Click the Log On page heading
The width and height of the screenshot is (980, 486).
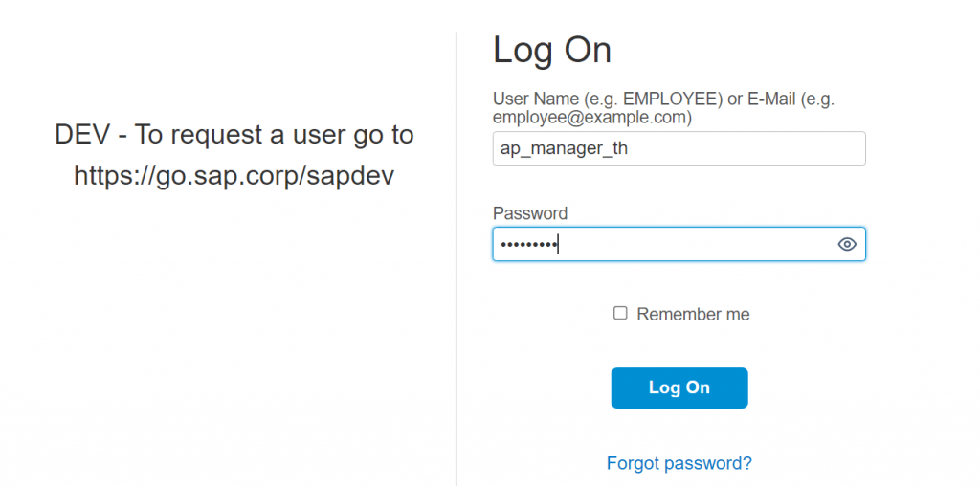click(x=552, y=50)
